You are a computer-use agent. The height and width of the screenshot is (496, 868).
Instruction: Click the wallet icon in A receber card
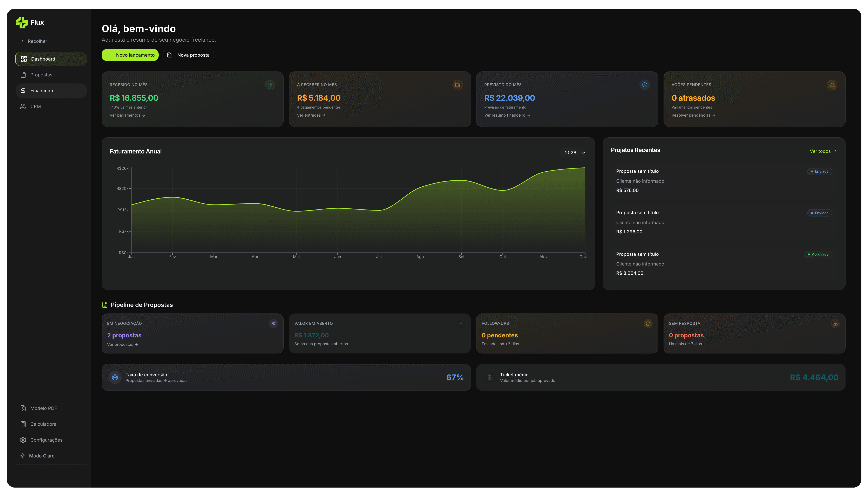tap(457, 85)
